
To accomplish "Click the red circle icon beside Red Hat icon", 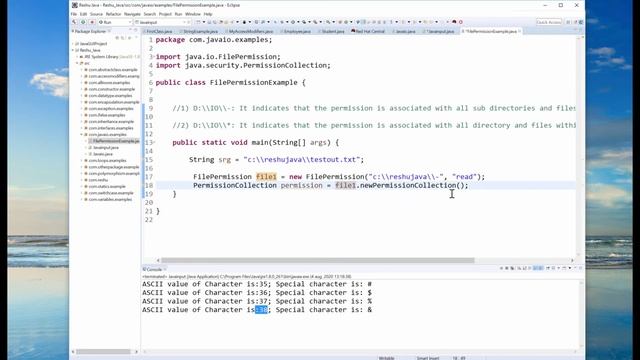I will point(461,22).
